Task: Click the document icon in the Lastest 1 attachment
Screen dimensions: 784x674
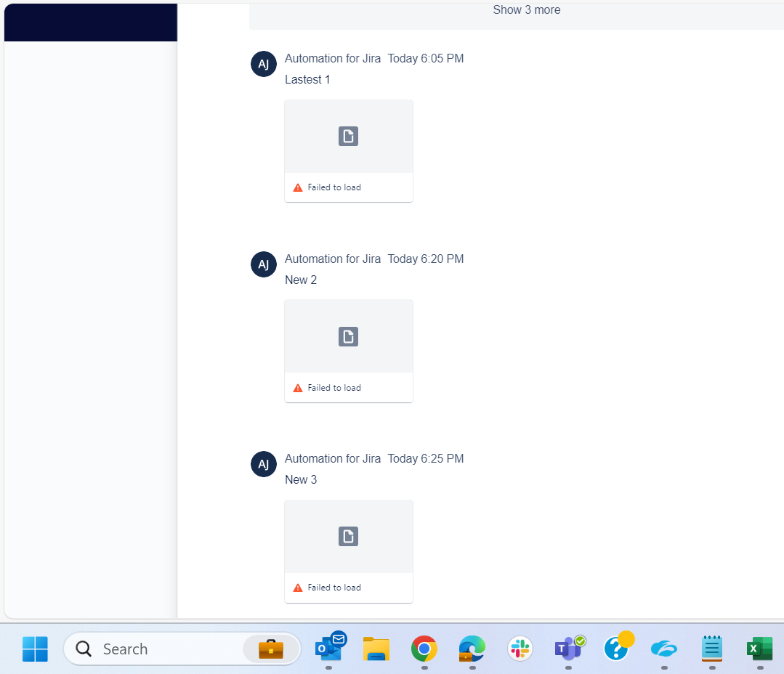Action: [x=348, y=136]
